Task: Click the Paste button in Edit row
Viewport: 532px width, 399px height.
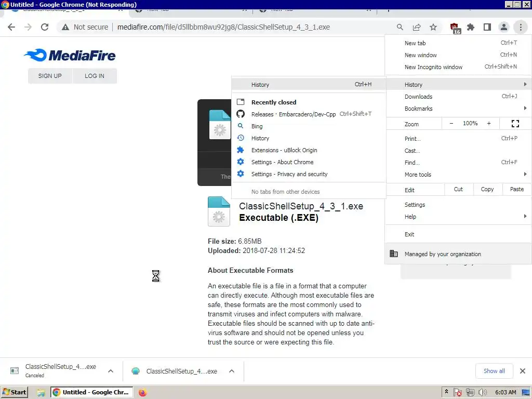Action: pyautogui.click(x=517, y=189)
